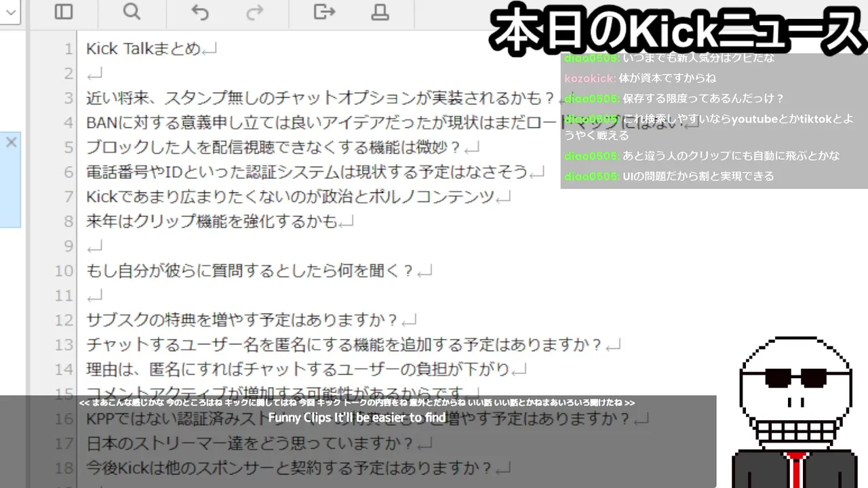The height and width of the screenshot is (488, 868).
Task: Click the subtitle 'Funny Clips It'll be easier to find'
Action: click(x=357, y=418)
